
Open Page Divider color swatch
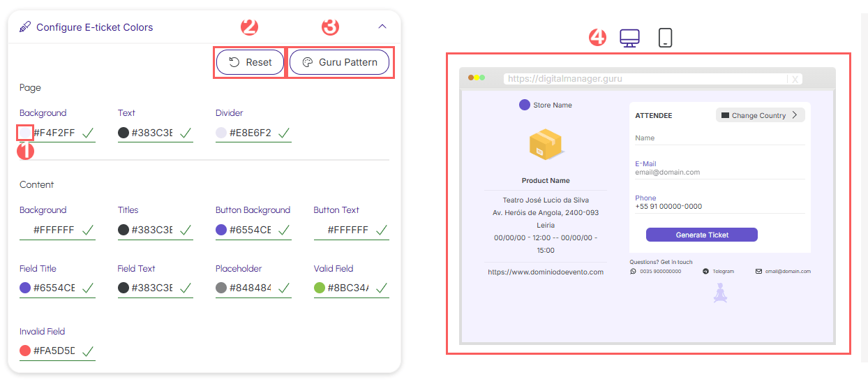(x=221, y=133)
